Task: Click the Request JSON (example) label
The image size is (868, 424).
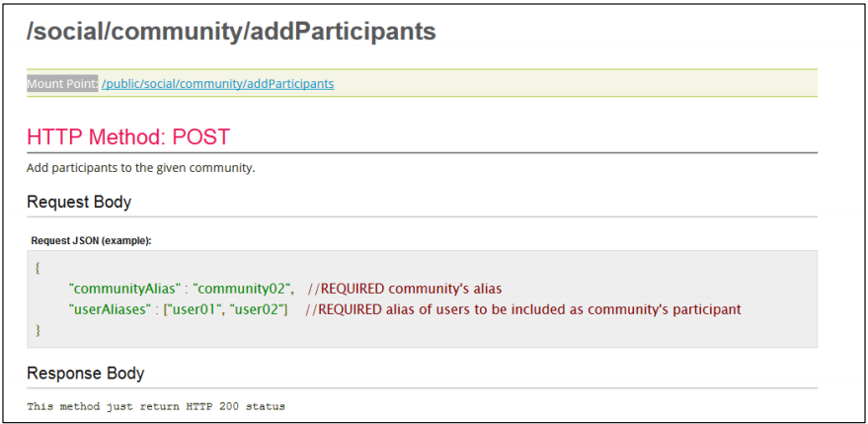Action: 91,240
